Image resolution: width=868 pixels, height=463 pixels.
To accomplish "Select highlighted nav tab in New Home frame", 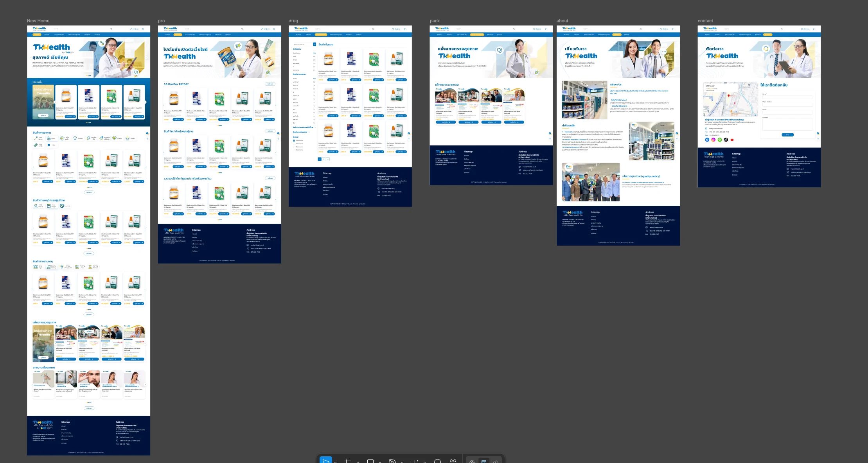I will point(37,35).
